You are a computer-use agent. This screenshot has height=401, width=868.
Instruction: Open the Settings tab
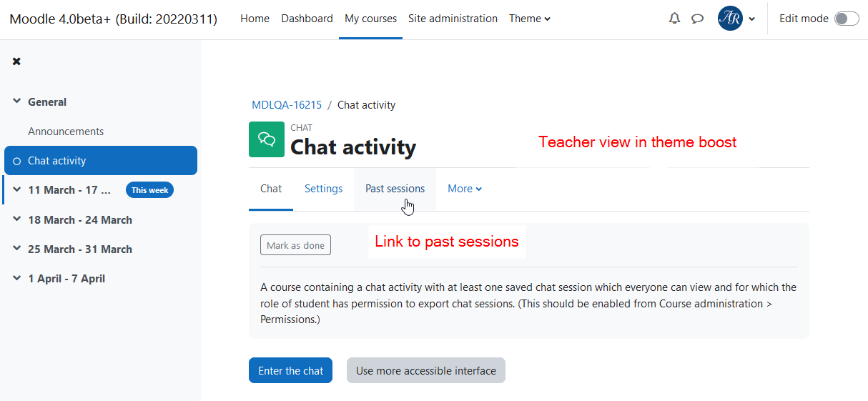tap(323, 189)
